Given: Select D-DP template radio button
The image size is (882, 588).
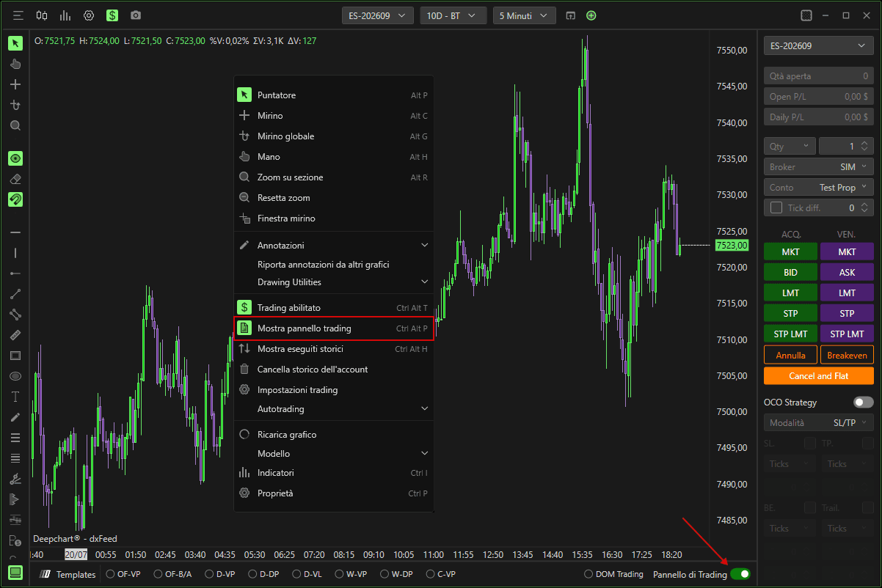Looking at the screenshot, I should click(264, 575).
